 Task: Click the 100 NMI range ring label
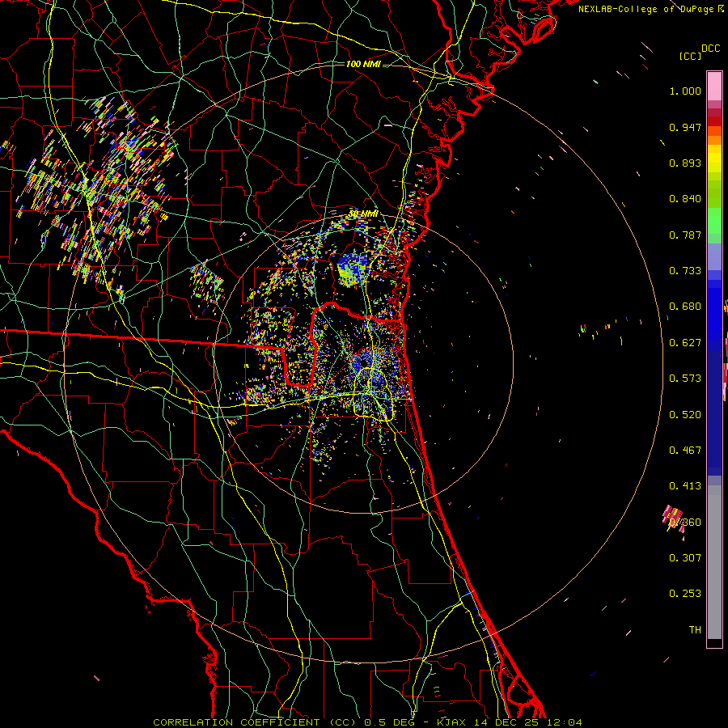[363, 64]
